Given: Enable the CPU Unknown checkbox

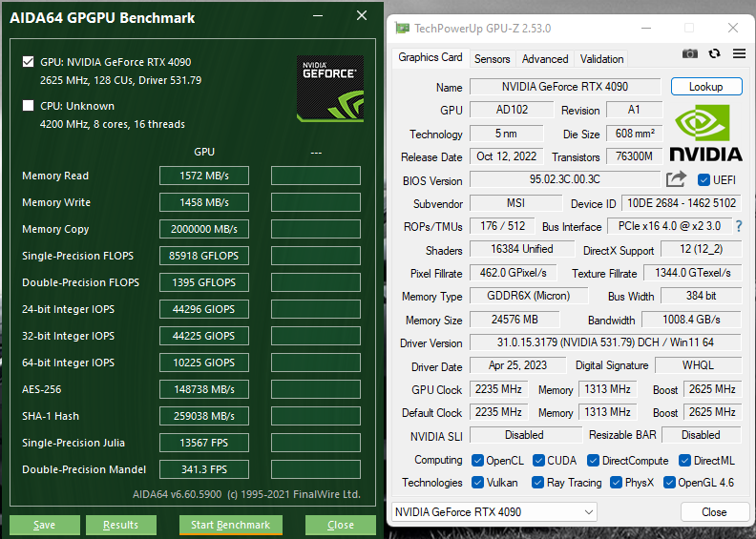Looking at the screenshot, I should (x=28, y=106).
